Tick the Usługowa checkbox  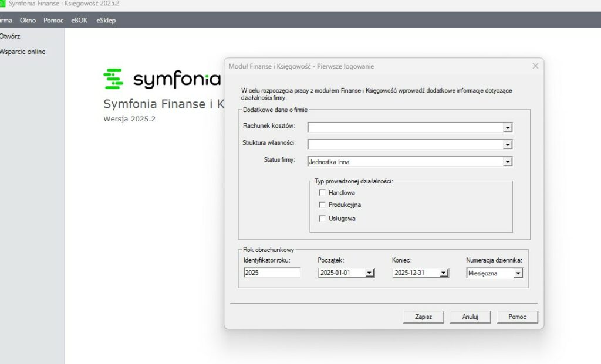(x=322, y=219)
